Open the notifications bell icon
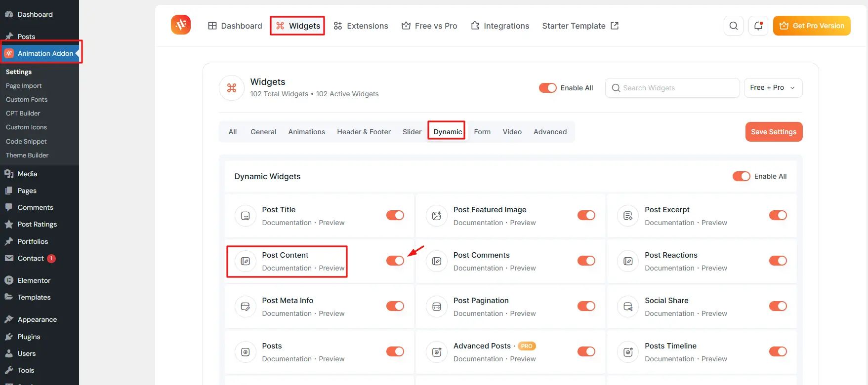 pyautogui.click(x=758, y=26)
